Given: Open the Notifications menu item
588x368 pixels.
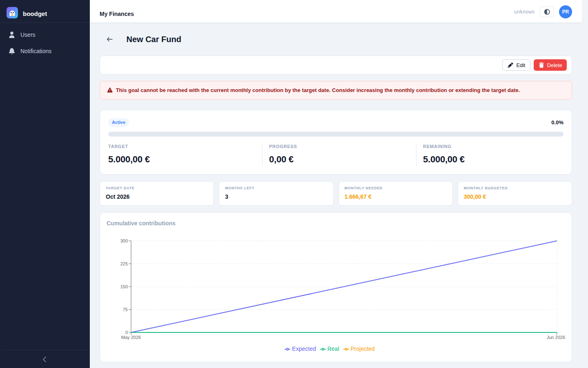Looking at the screenshot, I should [x=45, y=51].
